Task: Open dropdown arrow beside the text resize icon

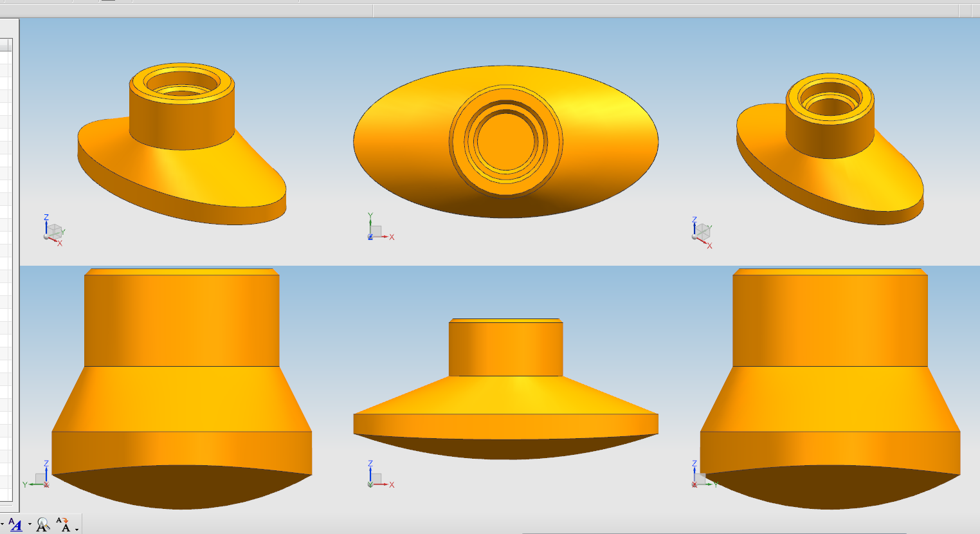Action: point(77,529)
